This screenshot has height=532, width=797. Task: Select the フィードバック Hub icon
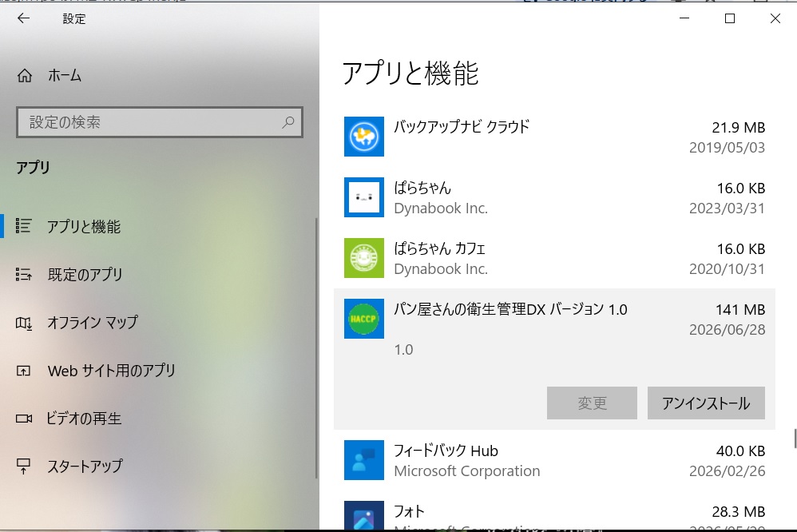364,460
